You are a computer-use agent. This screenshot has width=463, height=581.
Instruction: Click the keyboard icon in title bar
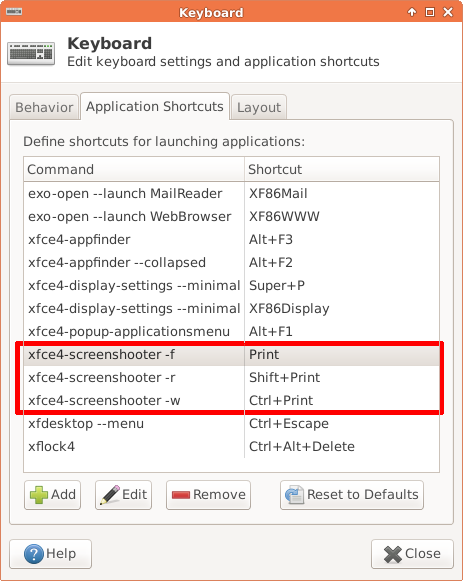(14, 12)
